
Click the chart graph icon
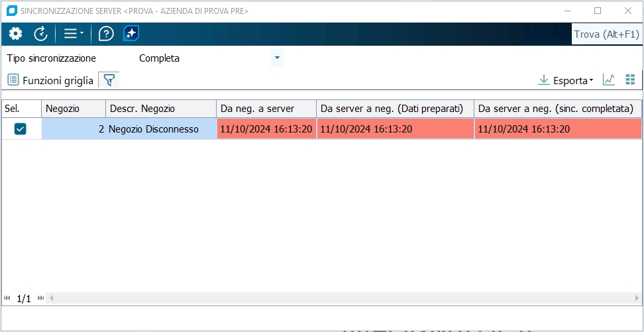tap(609, 80)
